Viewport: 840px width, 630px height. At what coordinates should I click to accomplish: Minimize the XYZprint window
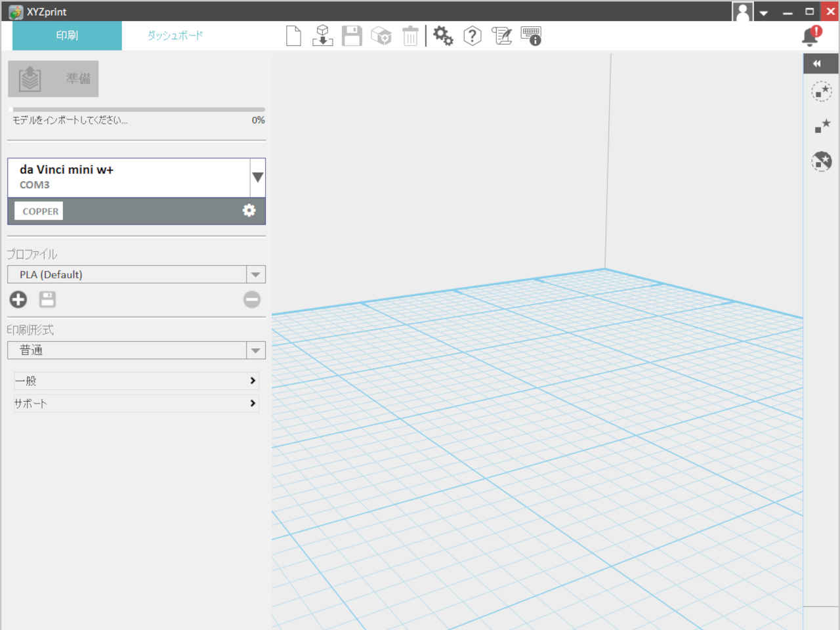788,12
